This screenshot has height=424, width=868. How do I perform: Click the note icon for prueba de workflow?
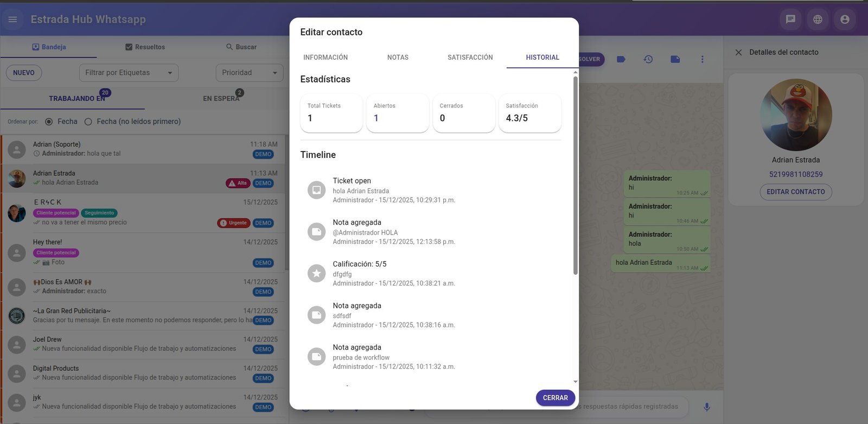316,357
